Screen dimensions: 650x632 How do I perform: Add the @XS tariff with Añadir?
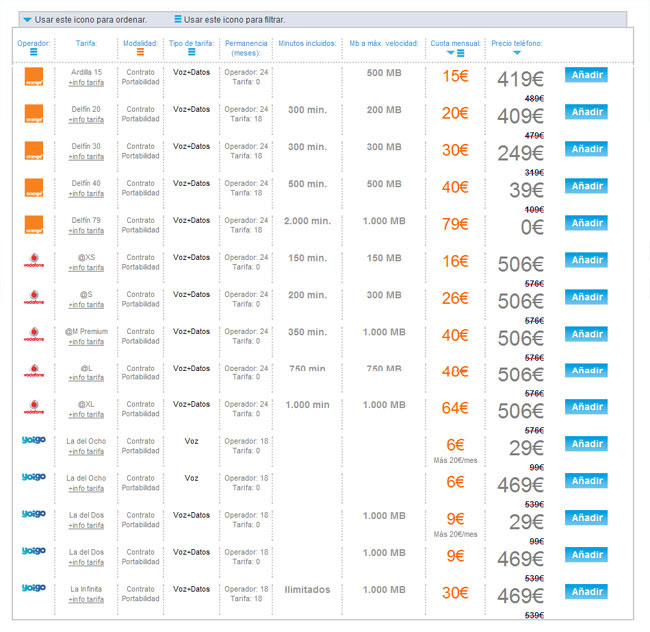click(x=586, y=260)
